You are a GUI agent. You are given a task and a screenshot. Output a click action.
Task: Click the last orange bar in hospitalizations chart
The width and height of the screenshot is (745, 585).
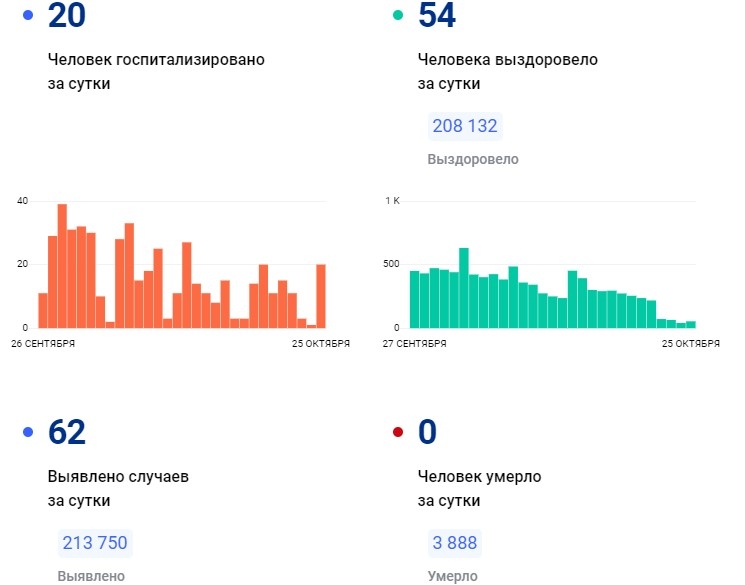coord(321,296)
